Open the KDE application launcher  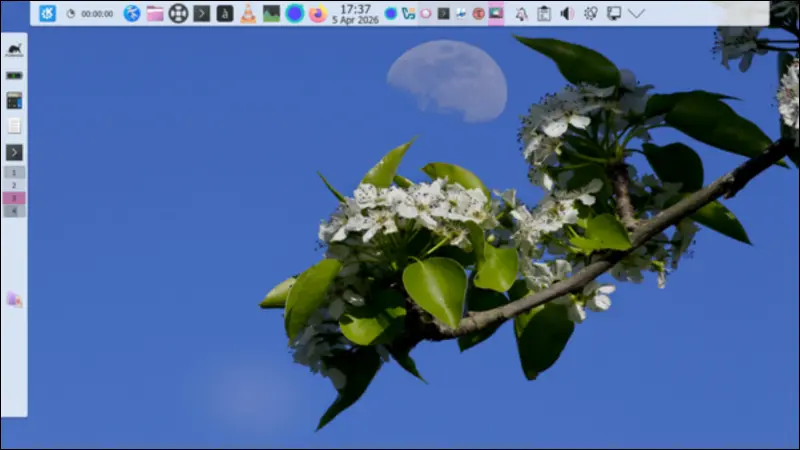47,13
